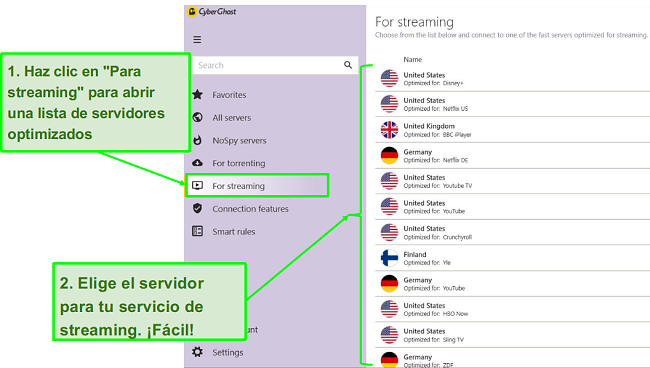Click the NoSpy servers flame icon
The image size is (650, 368).
click(x=198, y=140)
